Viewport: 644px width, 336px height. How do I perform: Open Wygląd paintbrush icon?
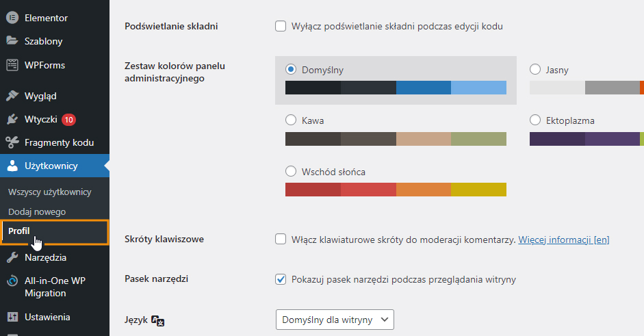coord(12,96)
